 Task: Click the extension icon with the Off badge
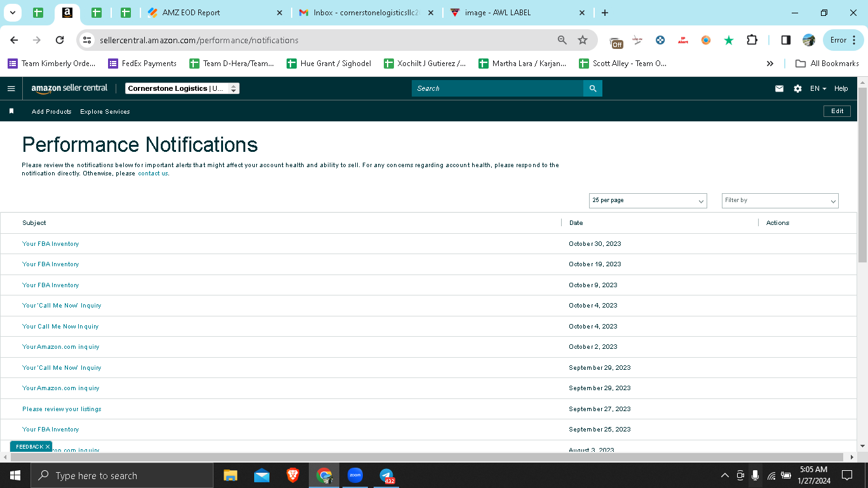(x=616, y=41)
